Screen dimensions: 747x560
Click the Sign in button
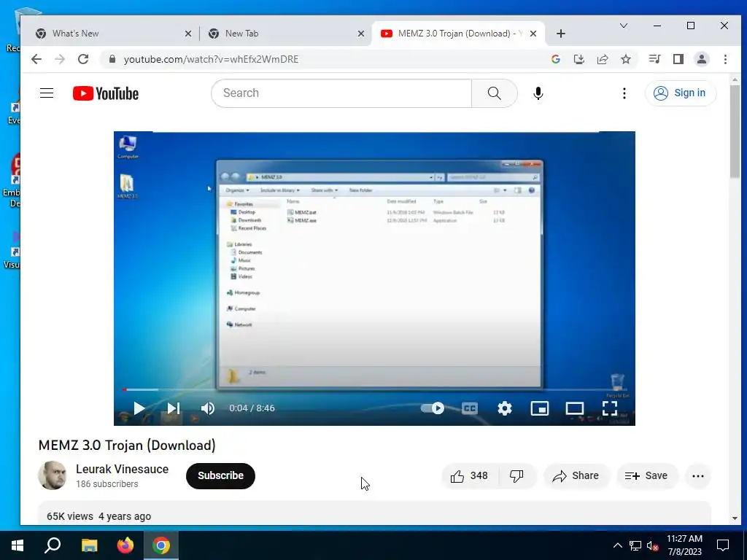pos(681,93)
